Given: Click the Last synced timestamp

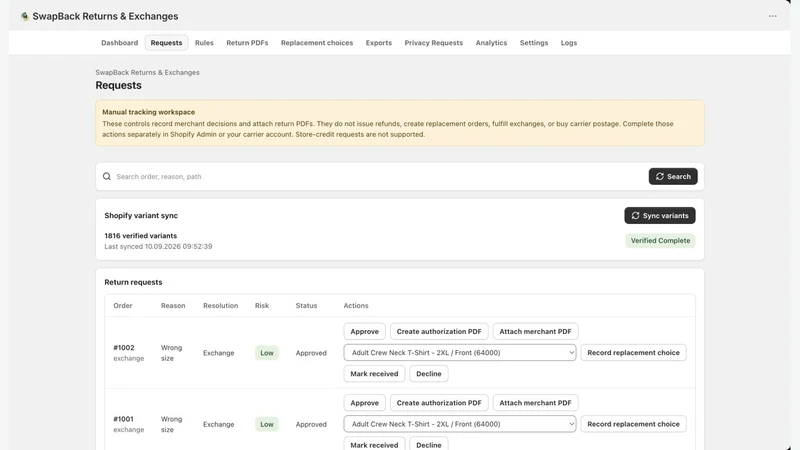Looking at the screenshot, I should 158,246.
